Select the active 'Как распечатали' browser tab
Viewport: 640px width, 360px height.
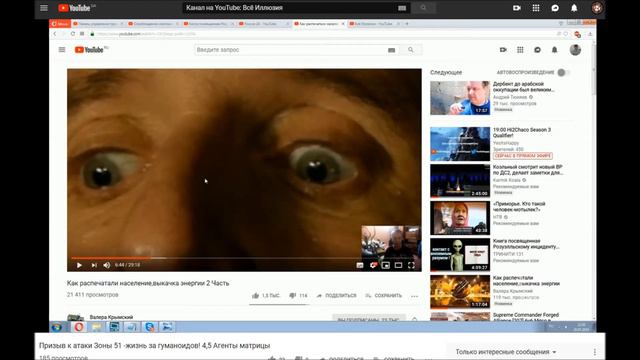(319, 24)
